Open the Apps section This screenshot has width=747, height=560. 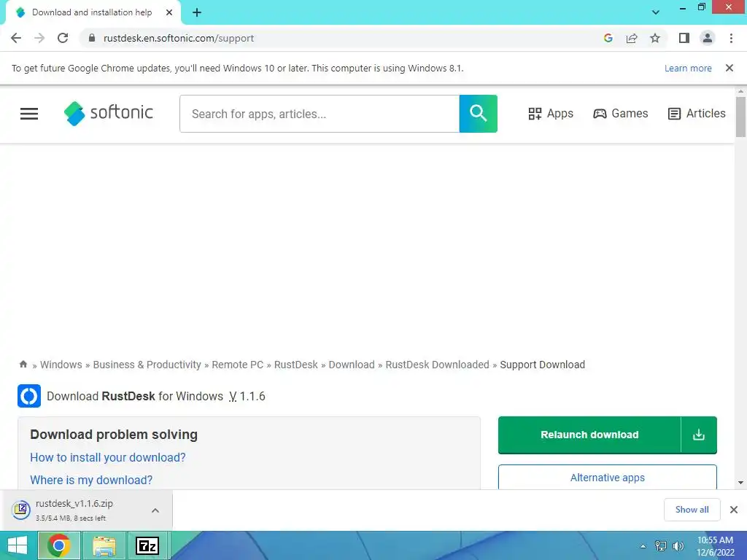551,113
